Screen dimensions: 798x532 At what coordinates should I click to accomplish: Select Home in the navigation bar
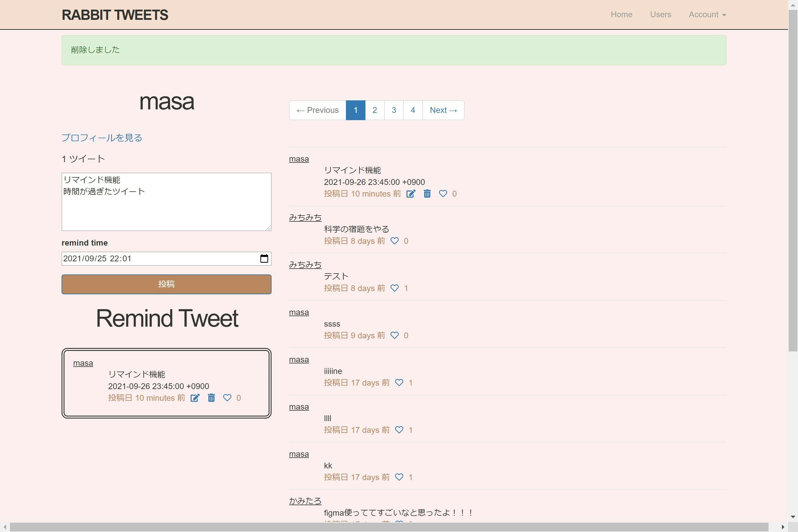tap(621, 14)
